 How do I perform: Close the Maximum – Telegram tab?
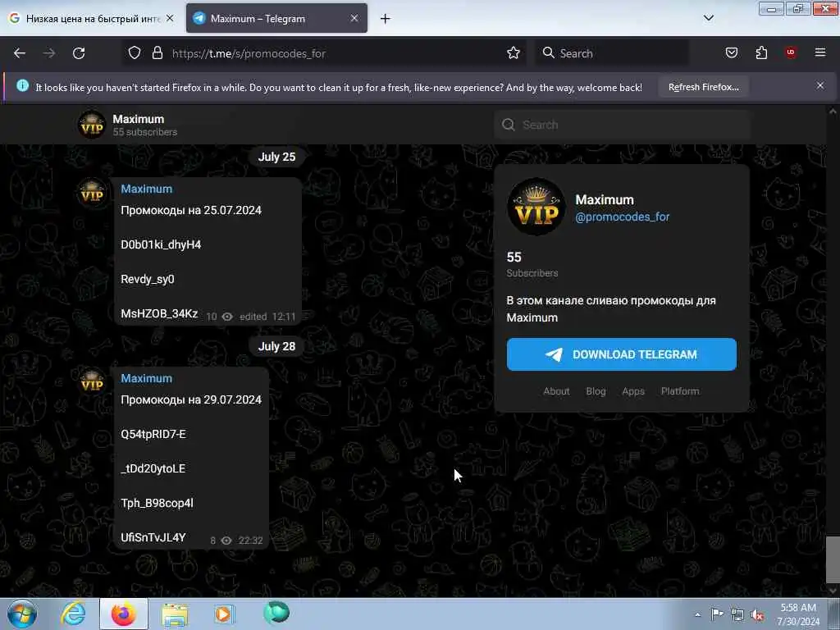pos(354,19)
